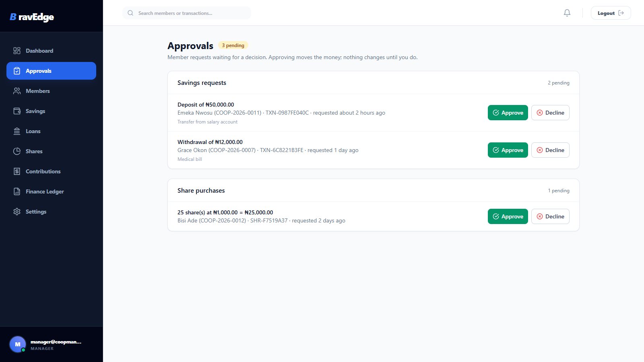
Task: Click the "1 pending" count in Share purchases
Action: [x=559, y=191]
